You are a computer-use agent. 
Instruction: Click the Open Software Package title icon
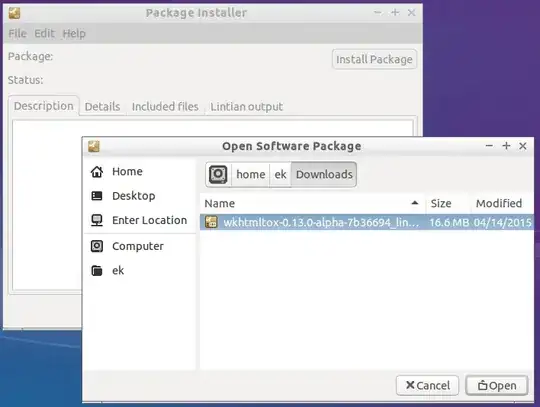click(x=94, y=146)
